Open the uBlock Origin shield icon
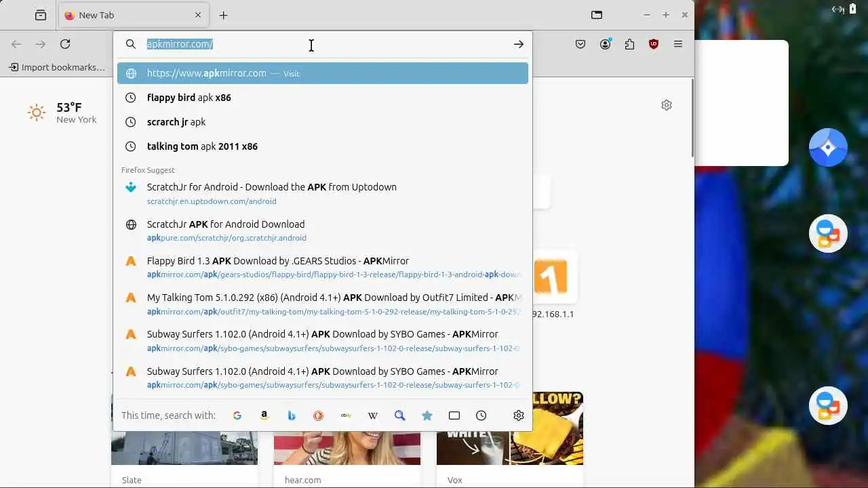 (x=654, y=44)
